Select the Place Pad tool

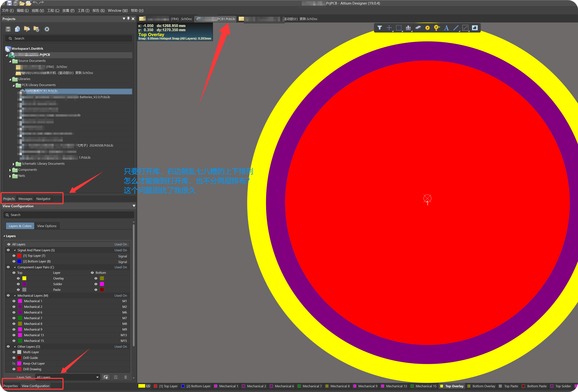[427, 28]
